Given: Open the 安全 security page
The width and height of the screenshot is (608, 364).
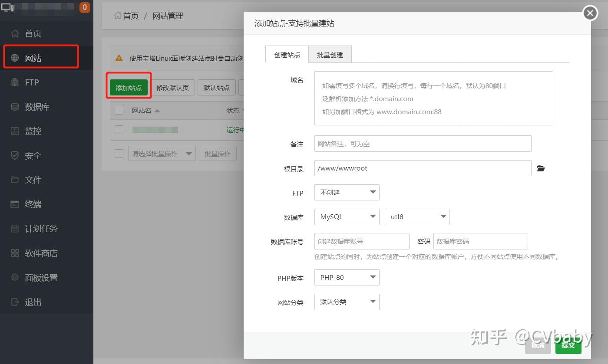Looking at the screenshot, I should pyautogui.click(x=32, y=155).
